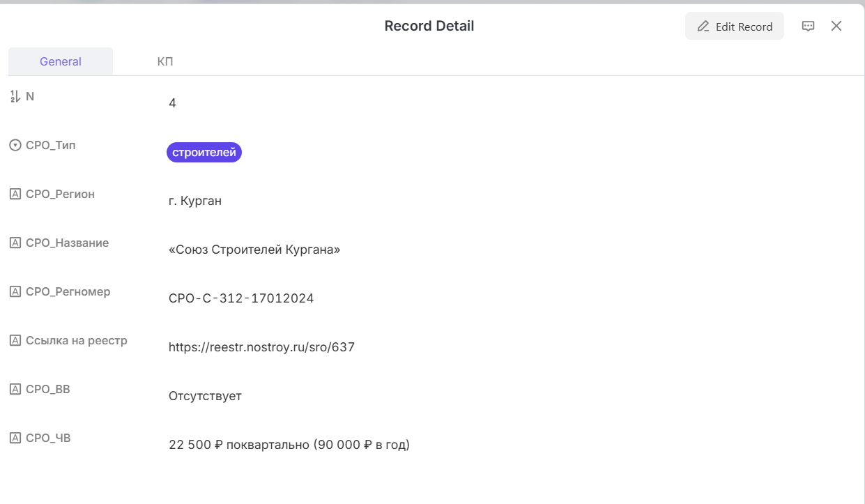The height and width of the screenshot is (504, 865).
Task: Click the «Союз Строителей Кургана» name value
Action: (x=254, y=250)
